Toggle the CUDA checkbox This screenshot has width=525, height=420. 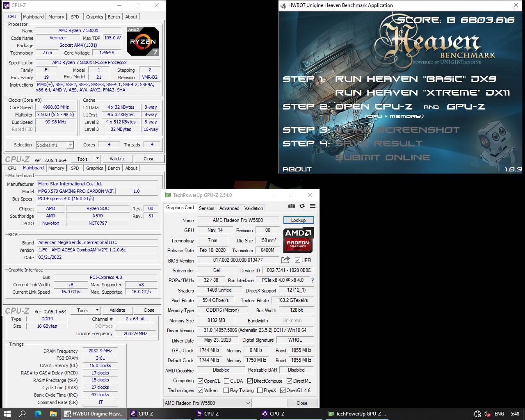[226, 381]
